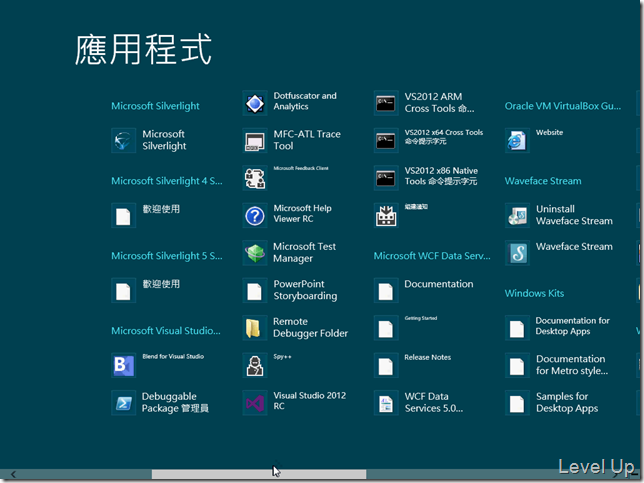Click the Windows Kits group heading
The height and width of the screenshot is (483, 644).
534,293
